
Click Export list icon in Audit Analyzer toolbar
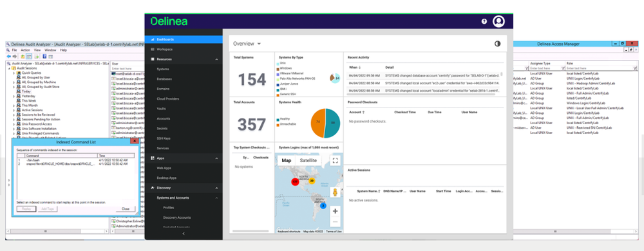[x=37, y=57]
